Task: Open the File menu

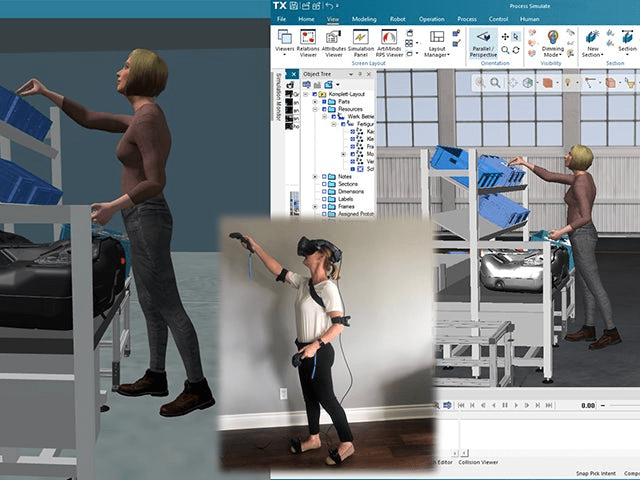Action: click(281, 19)
